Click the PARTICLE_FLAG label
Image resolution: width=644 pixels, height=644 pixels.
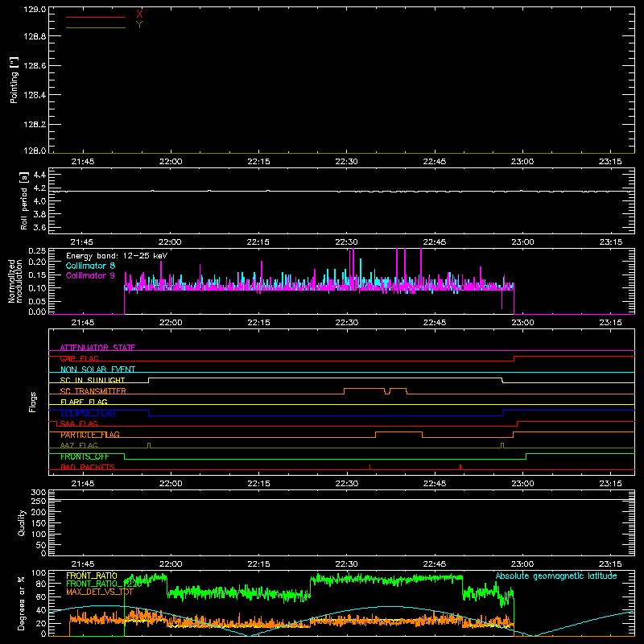pos(90,435)
